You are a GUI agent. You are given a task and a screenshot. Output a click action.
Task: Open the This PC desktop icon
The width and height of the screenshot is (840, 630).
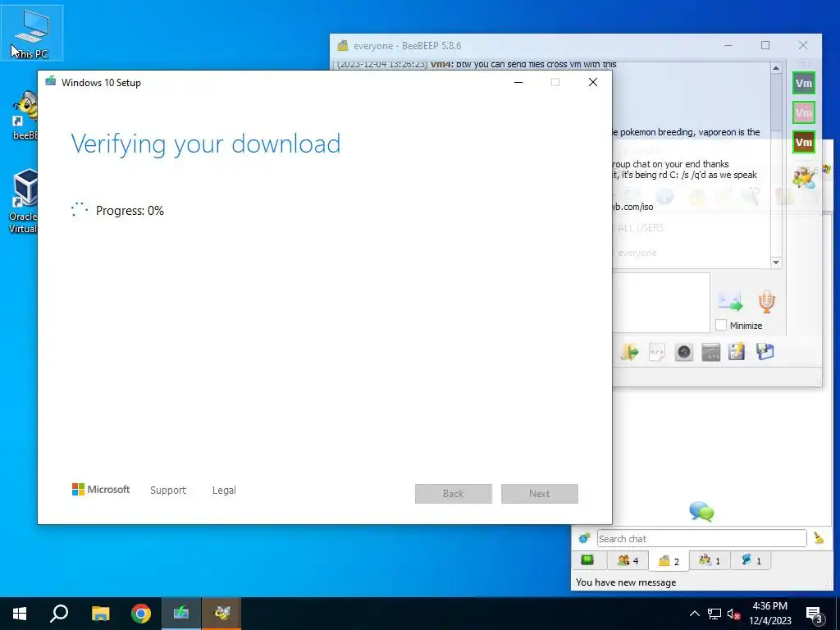tap(32, 33)
